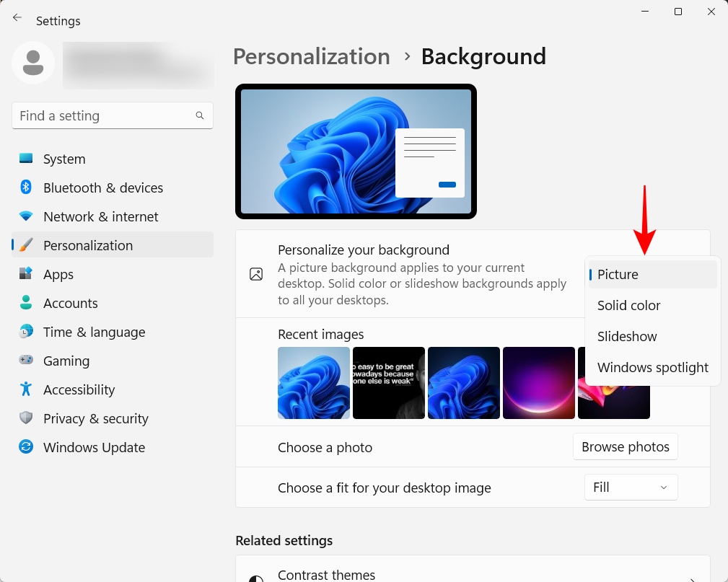Click the Apps icon in sidebar
Screen dimensions: 728x582
(26, 274)
